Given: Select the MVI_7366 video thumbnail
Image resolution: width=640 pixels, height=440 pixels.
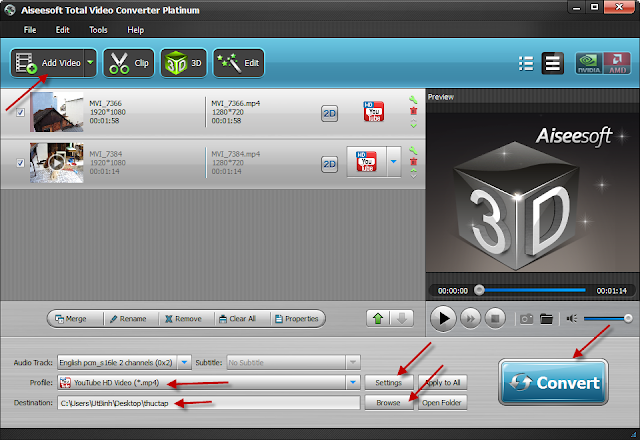Looking at the screenshot, I should [x=57, y=112].
